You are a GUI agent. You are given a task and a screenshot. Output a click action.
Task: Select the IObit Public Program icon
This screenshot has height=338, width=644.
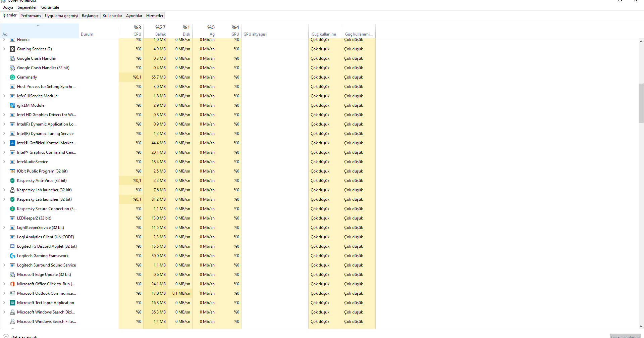(12, 171)
